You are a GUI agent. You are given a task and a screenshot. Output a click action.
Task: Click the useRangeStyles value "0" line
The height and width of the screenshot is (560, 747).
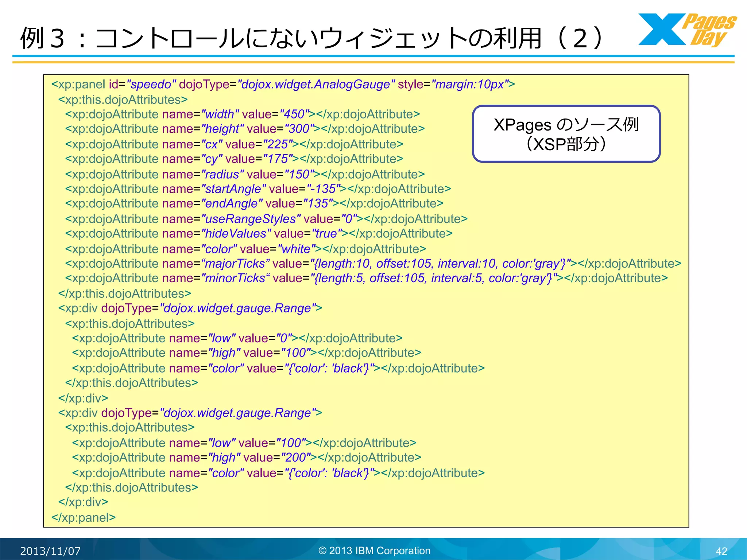[266, 219]
